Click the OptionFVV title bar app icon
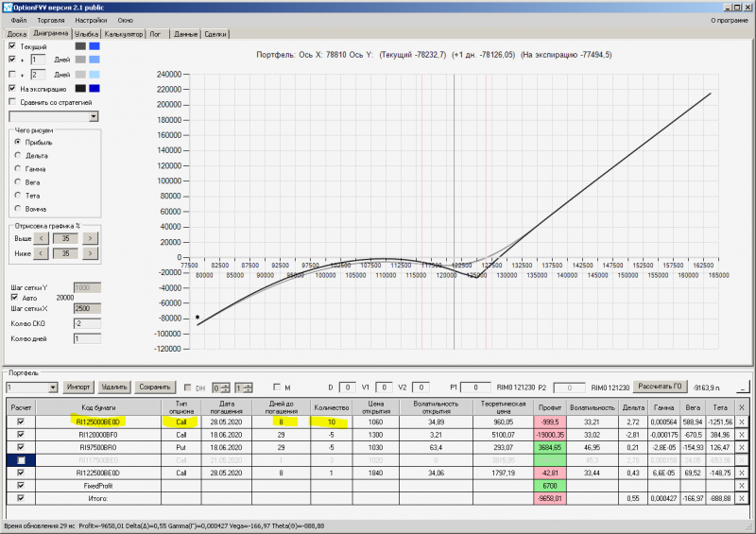This screenshot has width=756, height=534. tap(7, 8)
